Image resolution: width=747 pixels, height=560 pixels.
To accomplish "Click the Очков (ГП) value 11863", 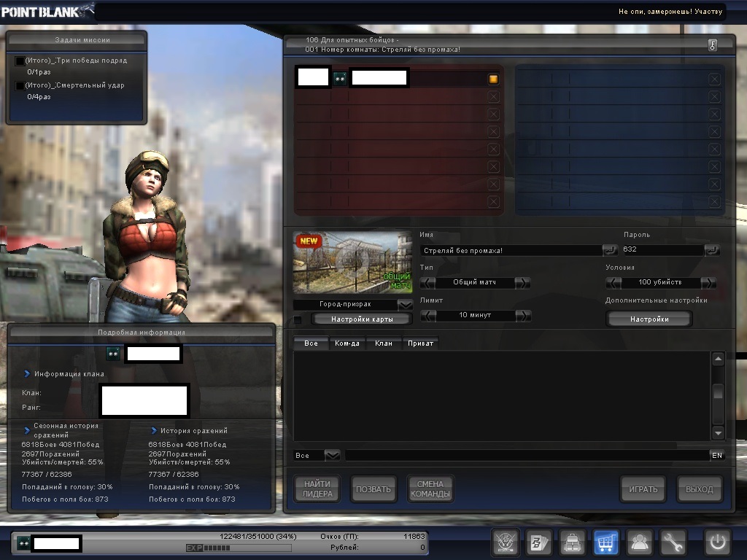I will pyautogui.click(x=414, y=536).
